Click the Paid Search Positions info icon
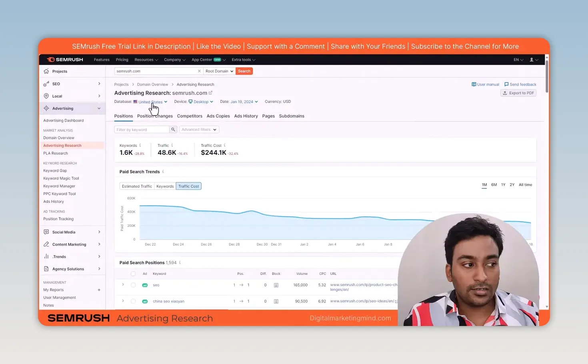The width and height of the screenshot is (588, 364). coord(180,262)
